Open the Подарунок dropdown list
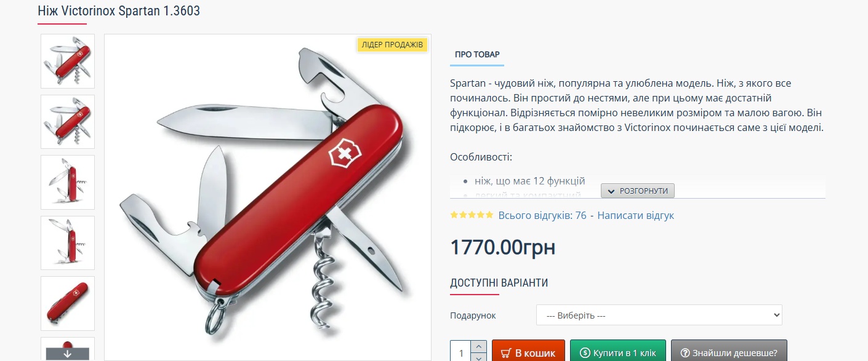868x361 pixels. (x=659, y=315)
